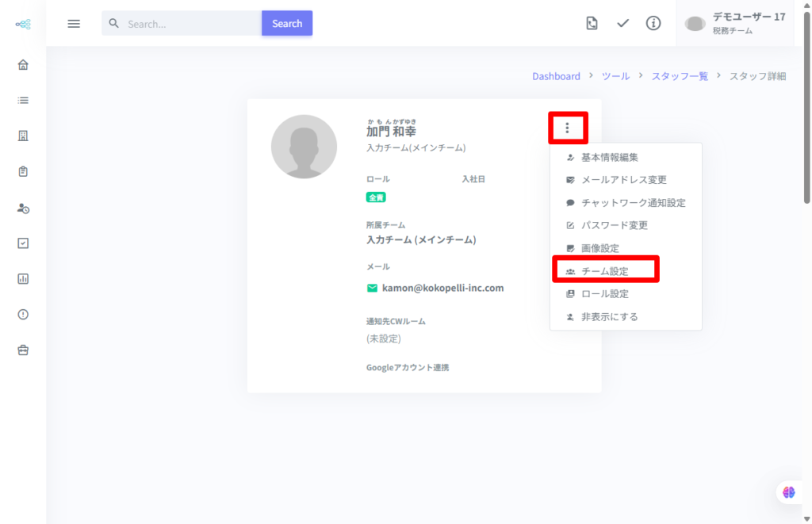This screenshot has width=812, height=524.
Task: Open the briefcase tools icon in sidebar
Action: 23,350
